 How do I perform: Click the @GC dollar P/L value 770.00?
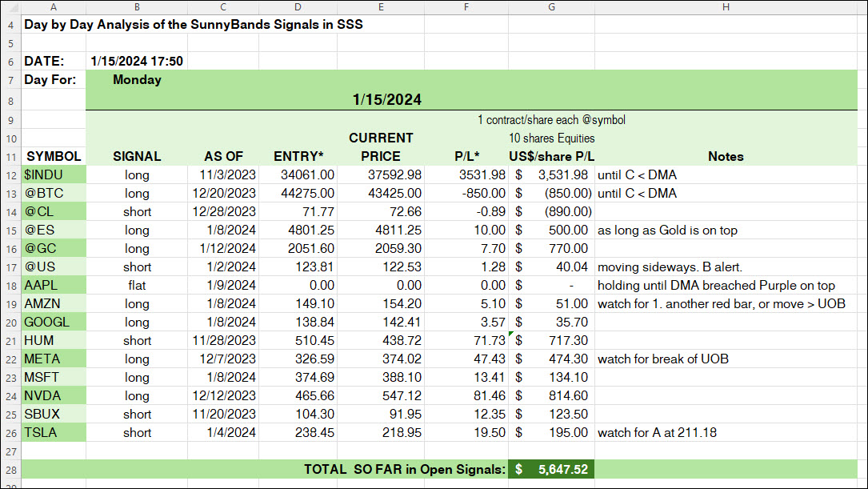click(x=551, y=249)
